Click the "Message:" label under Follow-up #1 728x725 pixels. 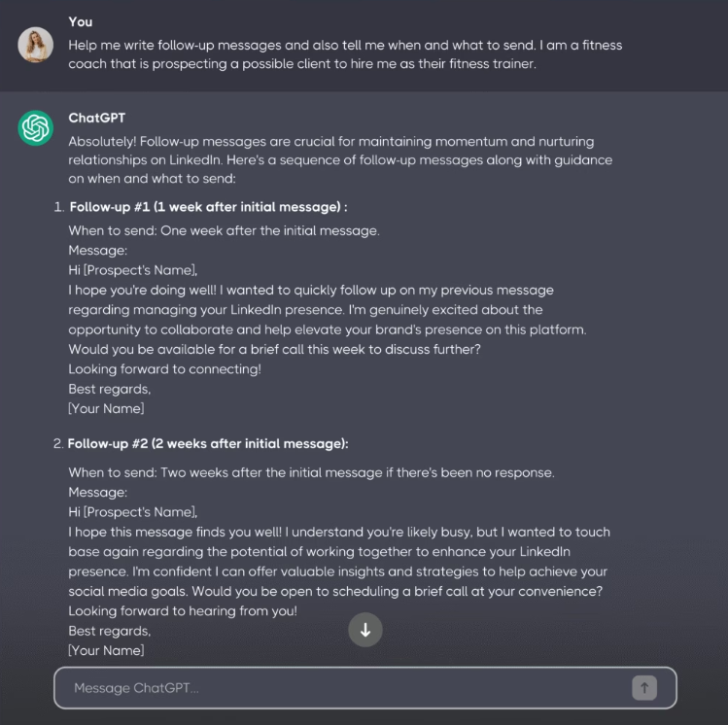(97, 251)
